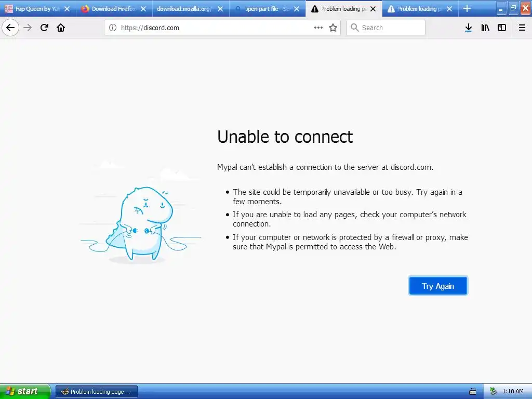Image resolution: width=532 pixels, height=399 pixels.
Task: Click the network tray icon
Action: [494, 392]
